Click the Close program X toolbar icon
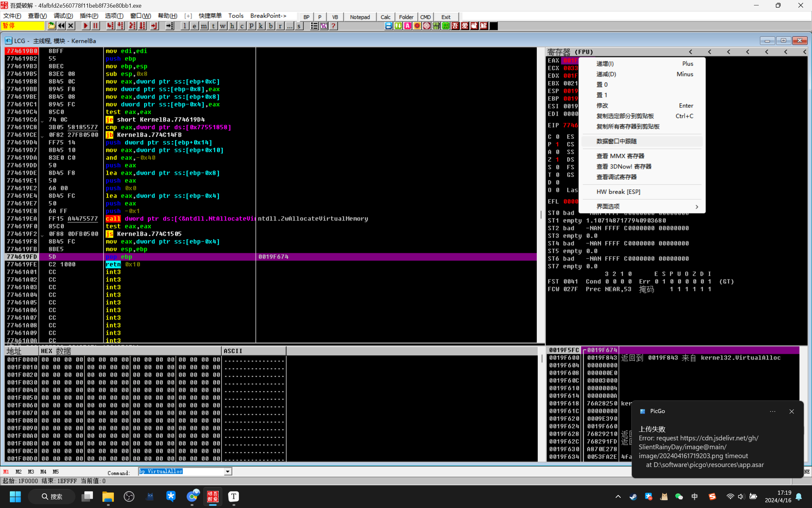Image resolution: width=812 pixels, height=508 pixels. coord(71,26)
